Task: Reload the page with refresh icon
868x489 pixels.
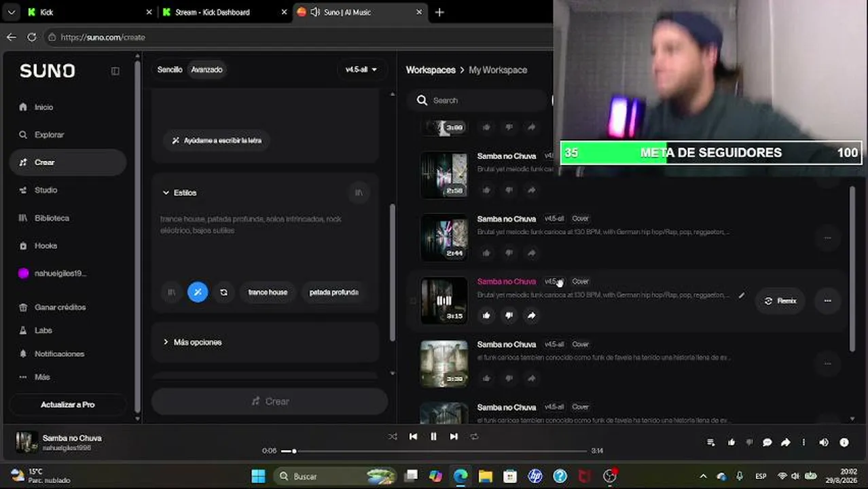Action: pyautogui.click(x=31, y=37)
